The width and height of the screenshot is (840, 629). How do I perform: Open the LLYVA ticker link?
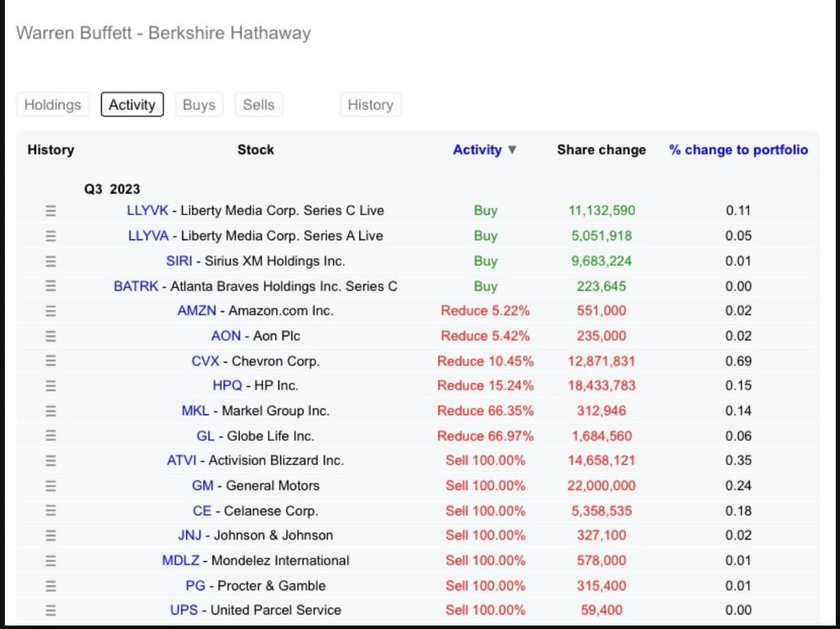click(148, 236)
